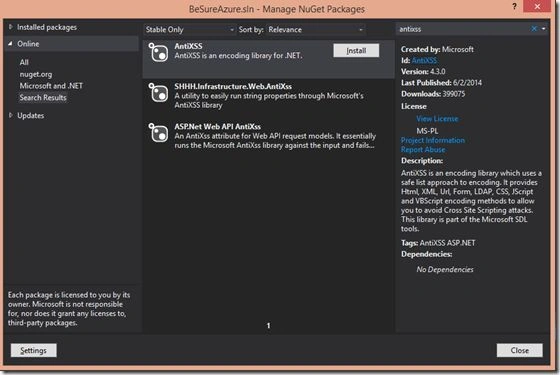Click the ASP.Net Web API AntiXss package icon
The image size is (560, 375).
pos(158,133)
